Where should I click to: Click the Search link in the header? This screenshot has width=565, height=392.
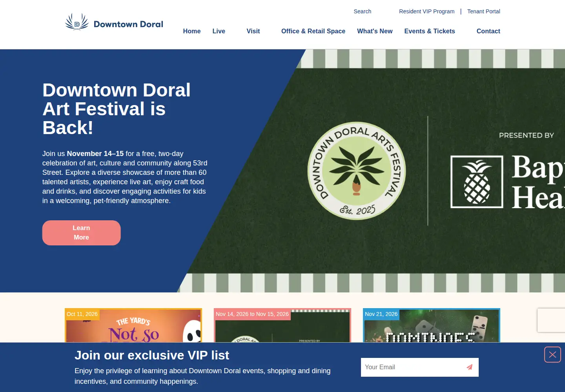363,11
